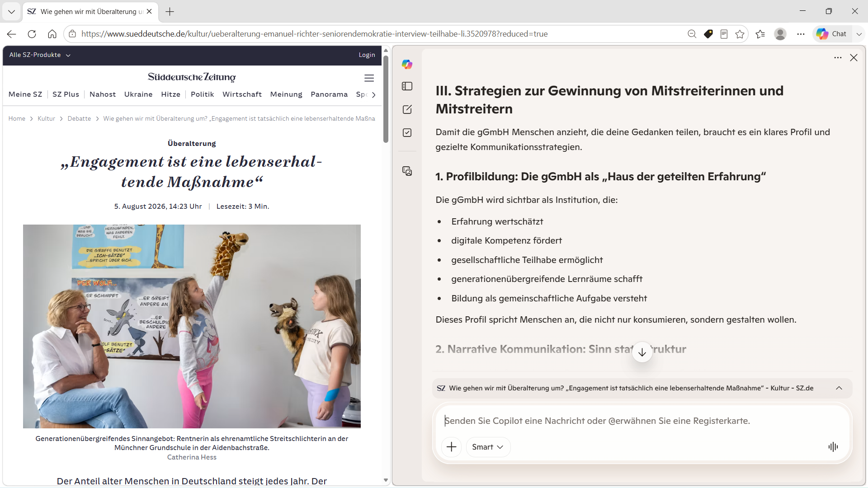Image resolution: width=868 pixels, height=488 pixels.
Task: Go to Ukraine section
Action: 138,94
